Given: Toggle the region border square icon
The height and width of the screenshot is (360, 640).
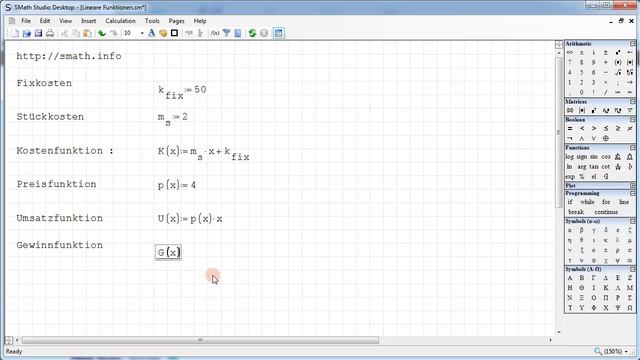Looking at the screenshot, I should click(x=174, y=33).
